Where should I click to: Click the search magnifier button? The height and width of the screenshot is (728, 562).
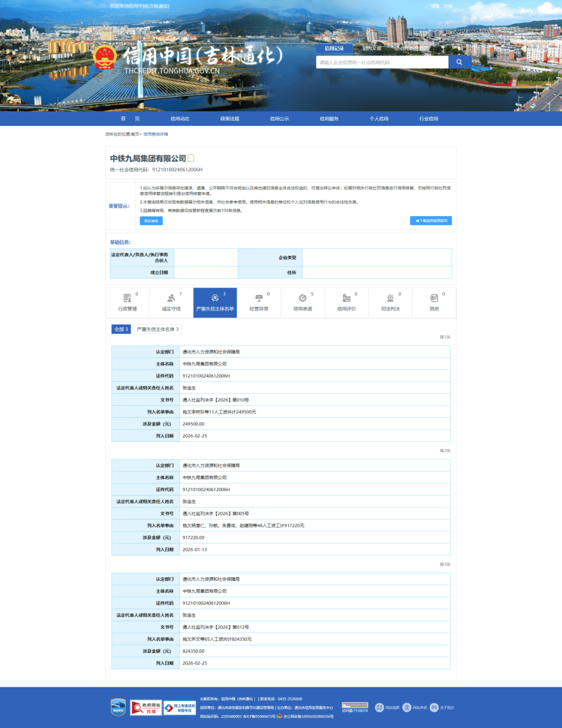click(x=459, y=62)
